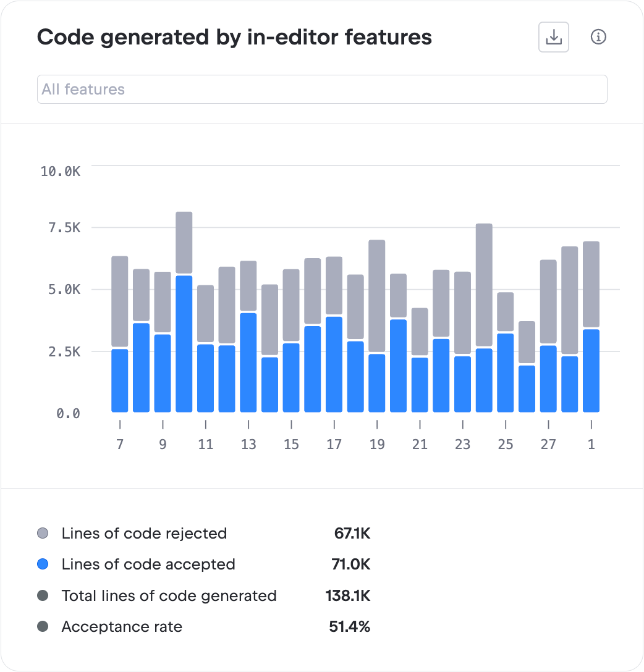Click the circled-i information symbol
The height and width of the screenshot is (672, 644).
pyautogui.click(x=598, y=37)
